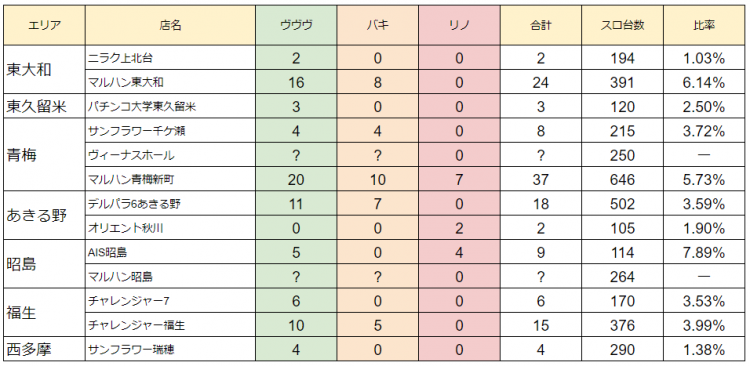Select the チャレンジャー福生 store cell
Viewport: 750px width, 366px height.
(170, 325)
